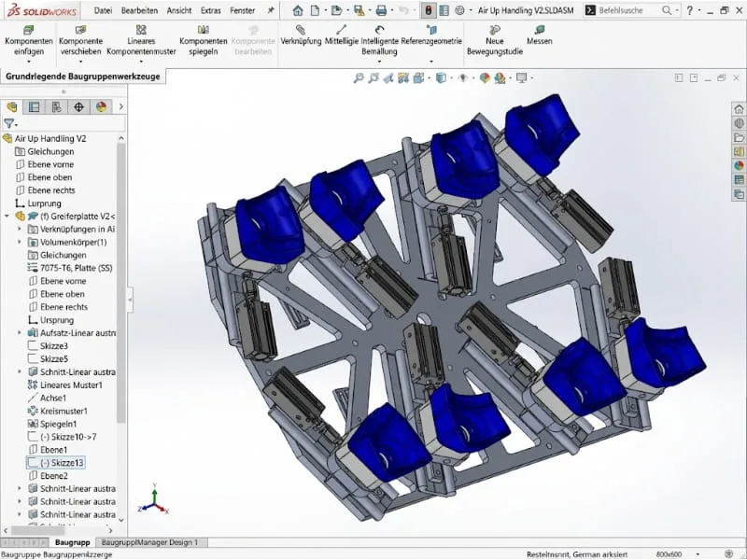The height and width of the screenshot is (560, 747).
Task: Open the tree filter dropdown
Action: (x=11, y=124)
